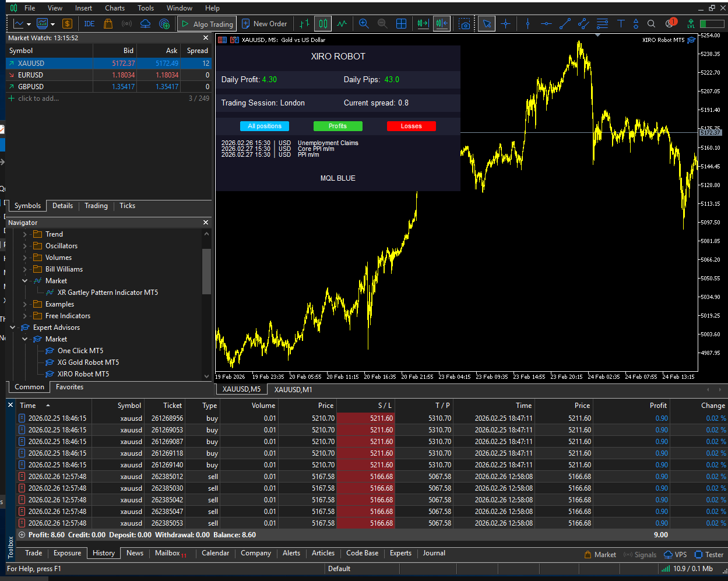Click the Signals broadcast icon in the toolbar
The image size is (728, 581).
coord(126,24)
